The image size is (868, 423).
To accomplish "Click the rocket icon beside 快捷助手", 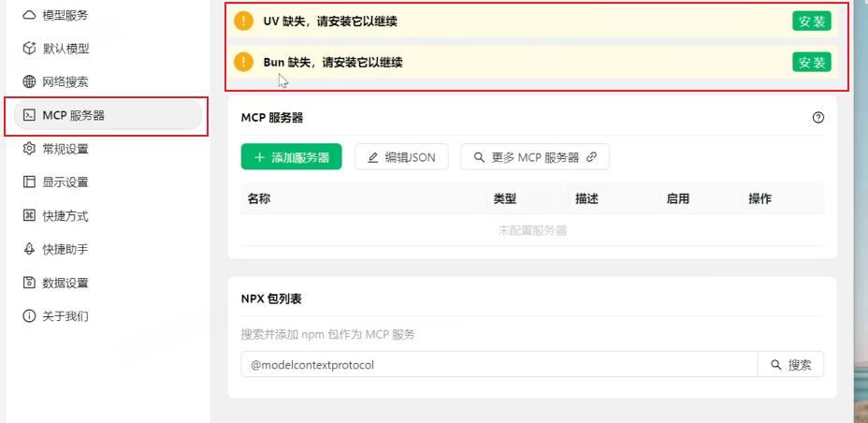I will click(x=29, y=249).
